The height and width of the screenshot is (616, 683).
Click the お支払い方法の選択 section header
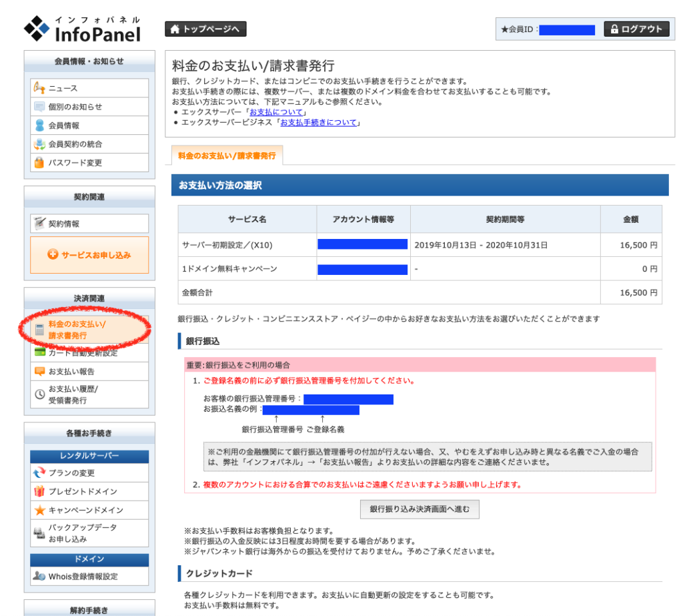click(420, 186)
